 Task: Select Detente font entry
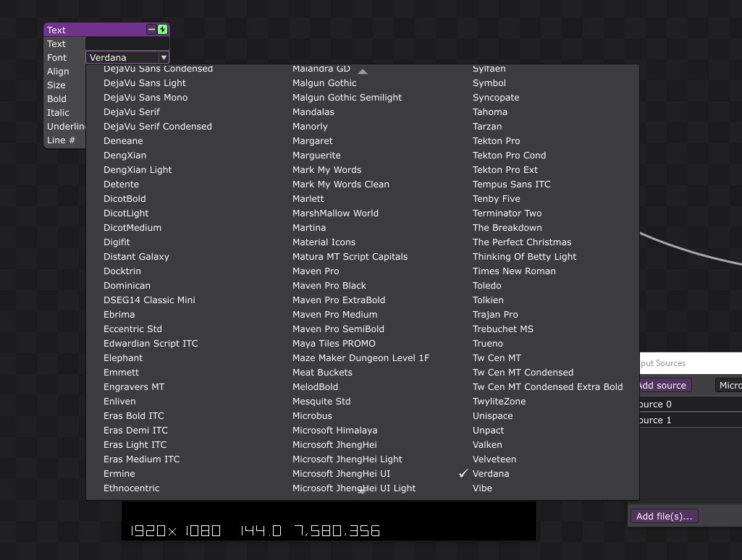121,184
